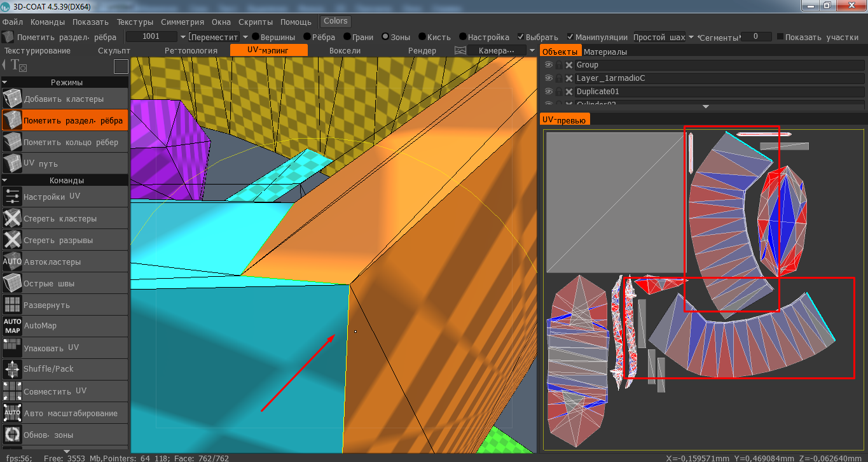Delete the Duplicate01 object with X icon
The height and width of the screenshot is (462, 868).
(x=569, y=92)
